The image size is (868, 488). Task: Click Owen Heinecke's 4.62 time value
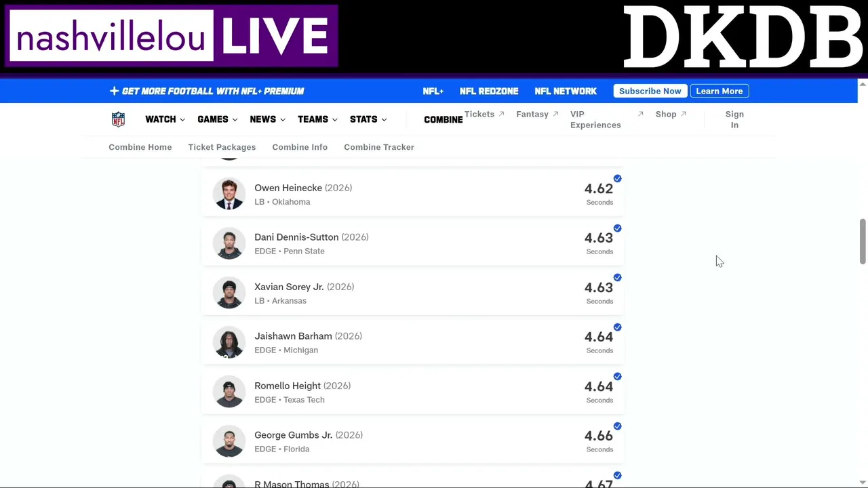click(599, 188)
